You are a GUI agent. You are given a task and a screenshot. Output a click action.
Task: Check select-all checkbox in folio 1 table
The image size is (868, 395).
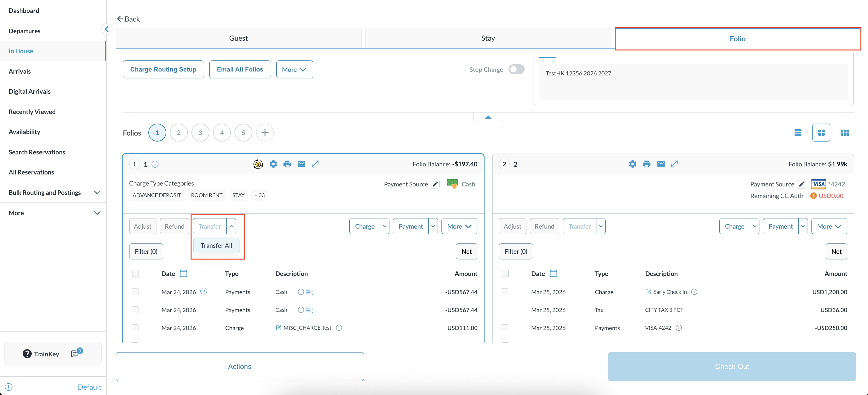[x=135, y=273]
